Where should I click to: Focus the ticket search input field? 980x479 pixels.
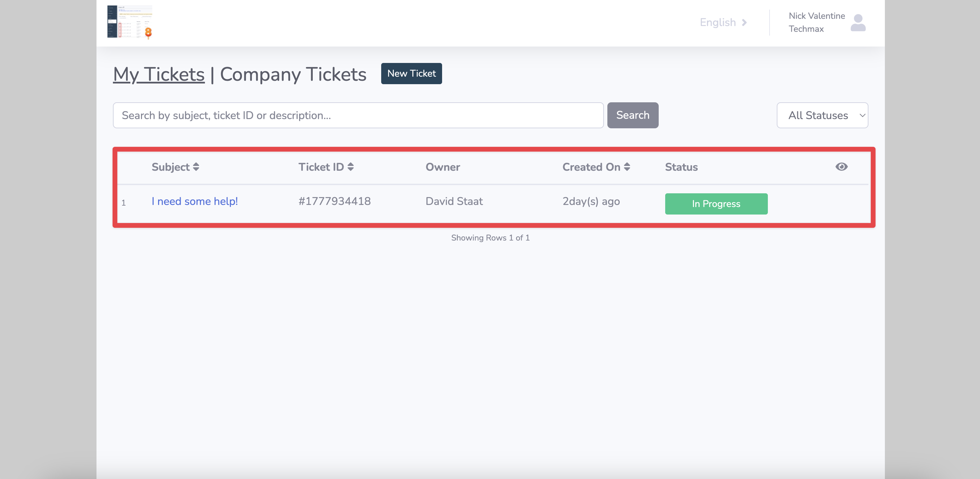(358, 115)
